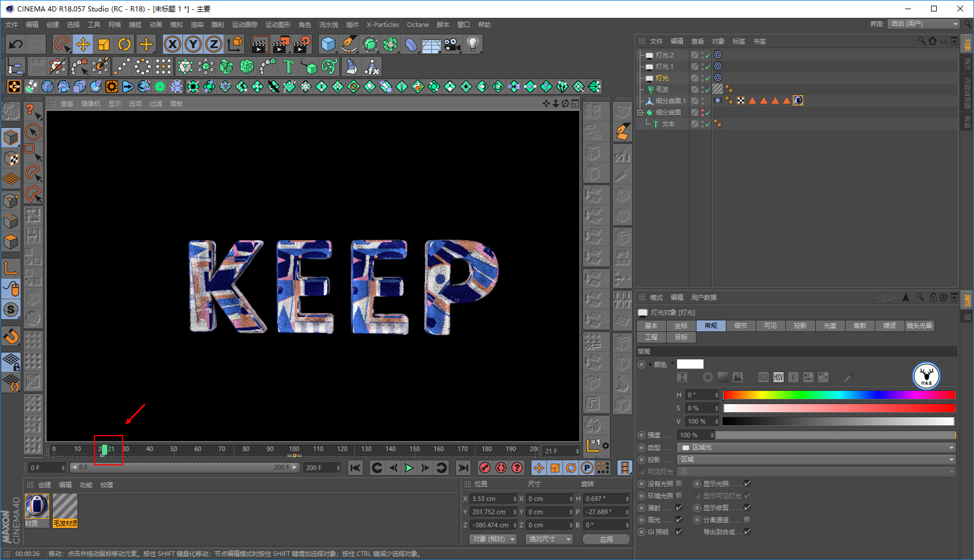Open the 投影 区域 dropdown
The width and height of the screenshot is (974, 560).
(817, 459)
